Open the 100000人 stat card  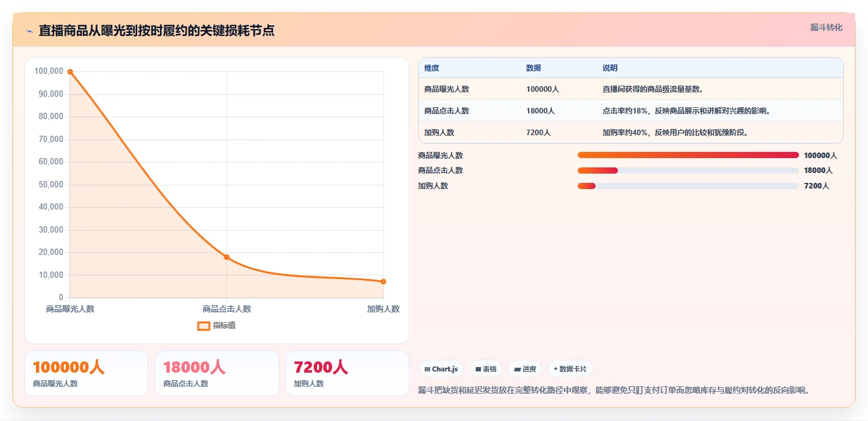coord(86,373)
